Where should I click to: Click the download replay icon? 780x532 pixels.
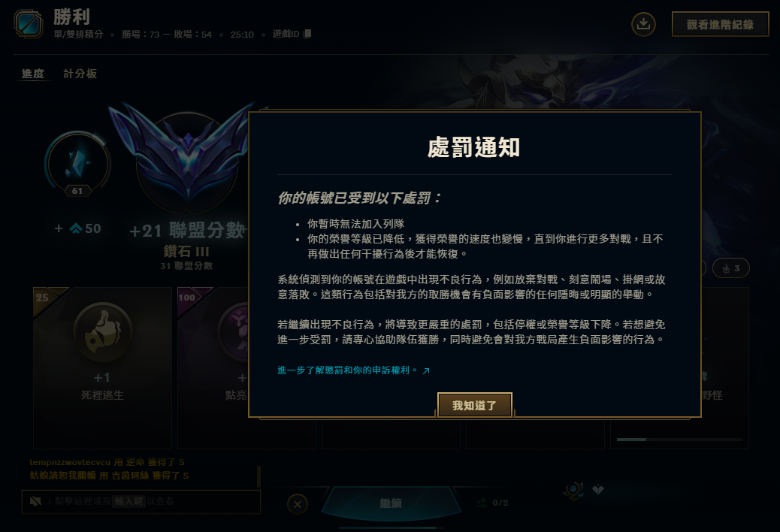click(643, 24)
